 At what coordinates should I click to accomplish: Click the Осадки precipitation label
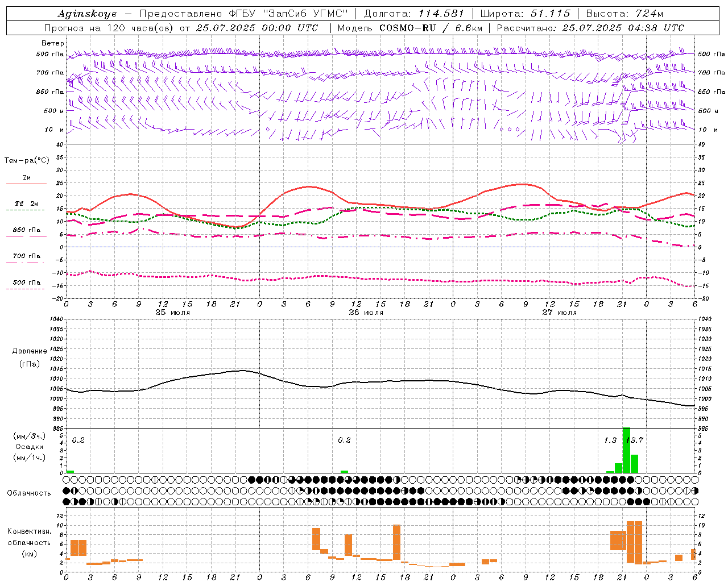[x=29, y=447]
